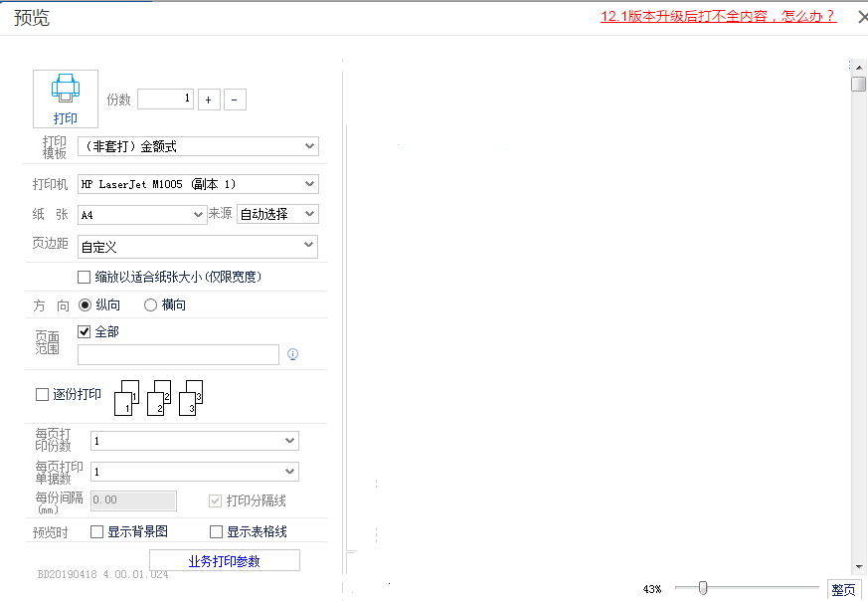The height and width of the screenshot is (601, 868).
Task: Select landscape (横向) orientation
Action: pyautogui.click(x=151, y=305)
